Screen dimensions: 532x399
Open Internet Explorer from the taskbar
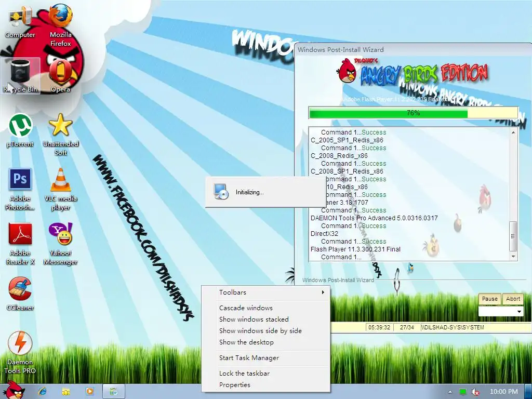coord(43,391)
